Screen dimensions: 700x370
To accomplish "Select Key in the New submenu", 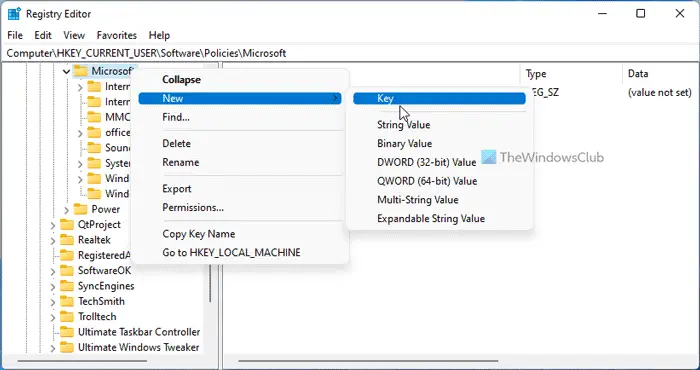I will pyautogui.click(x=439, y=98).
